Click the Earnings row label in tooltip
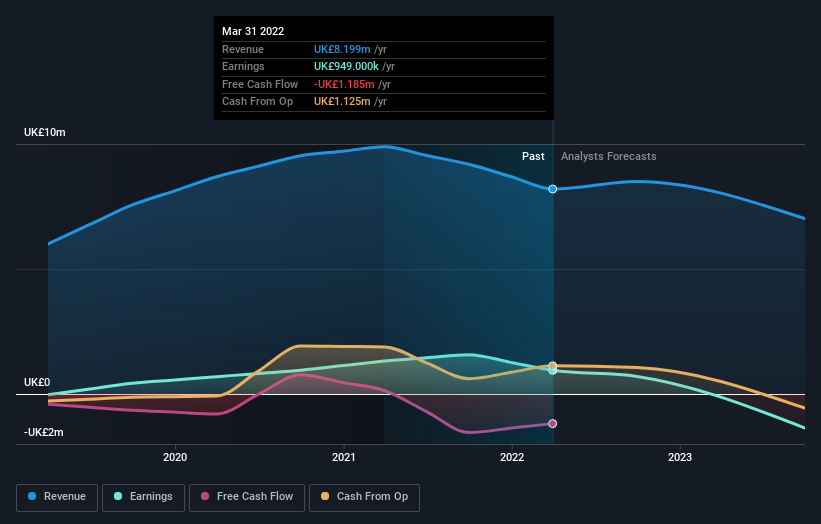This screenshot has width=821, height=524. tap(243, 66)
